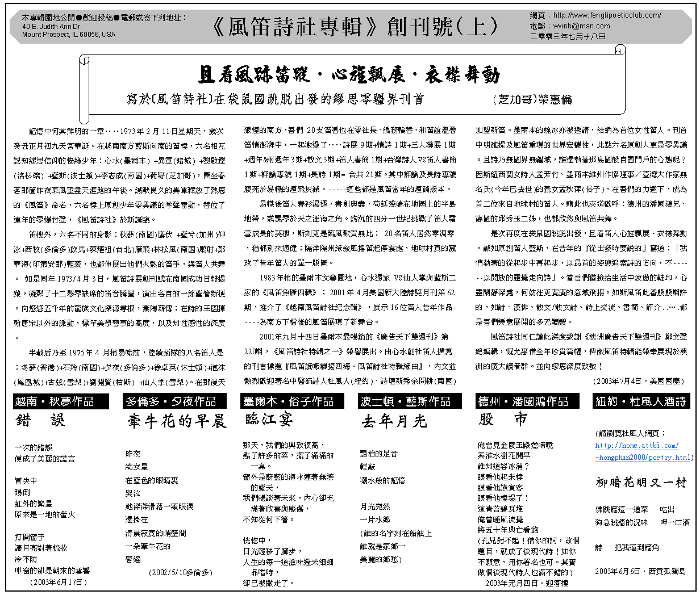The height and width of the screenshot is (595, 700).
Task: Click the author name (芝加哥)榮惠倫
Action: (534, 99)
